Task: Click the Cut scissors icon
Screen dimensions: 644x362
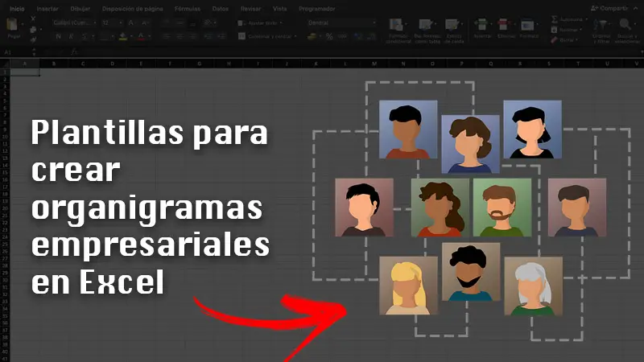Action: pyautogui.click(x=33, y=19)
